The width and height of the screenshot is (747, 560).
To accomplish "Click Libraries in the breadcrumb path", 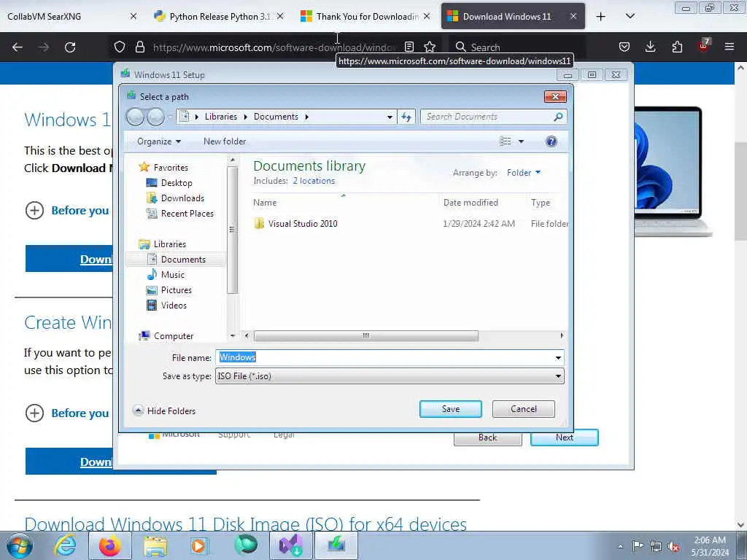I will 220,117.
